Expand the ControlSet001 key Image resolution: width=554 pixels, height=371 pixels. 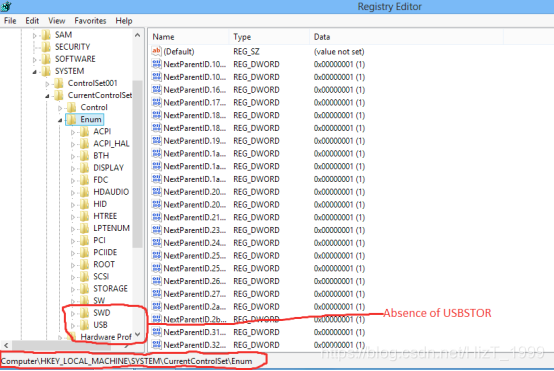pos(47,84)
